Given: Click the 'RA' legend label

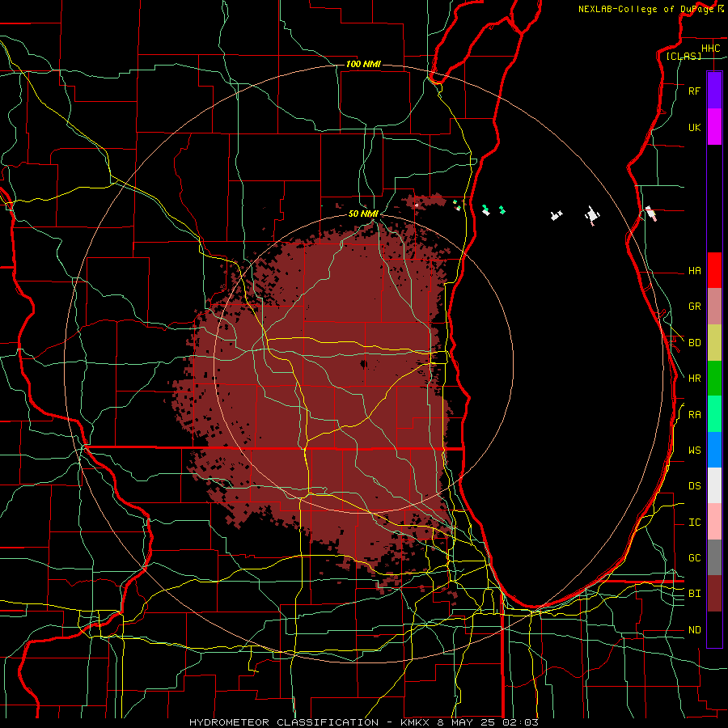Looking at the screenshot, I should [x=694, y=415].
